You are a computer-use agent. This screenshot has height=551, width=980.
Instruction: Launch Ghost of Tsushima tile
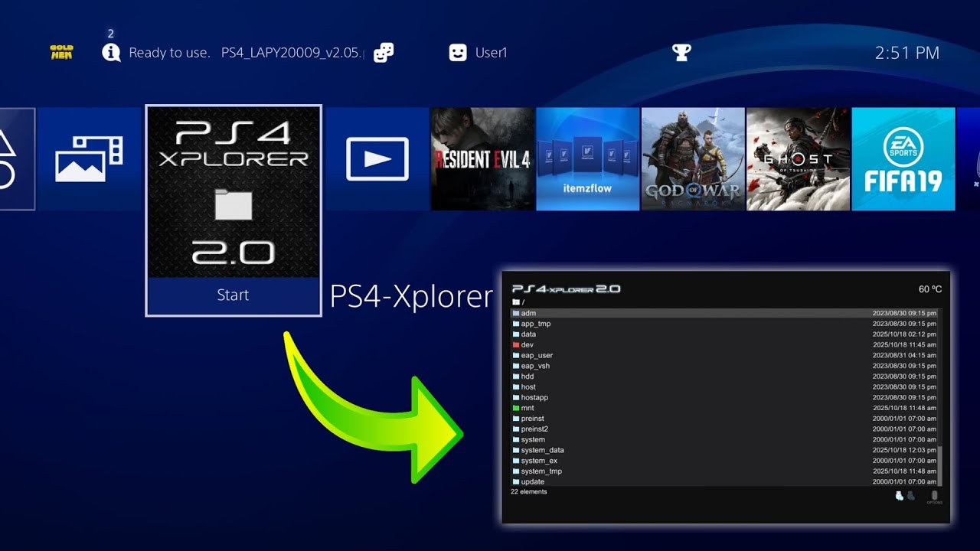[799, 159]
